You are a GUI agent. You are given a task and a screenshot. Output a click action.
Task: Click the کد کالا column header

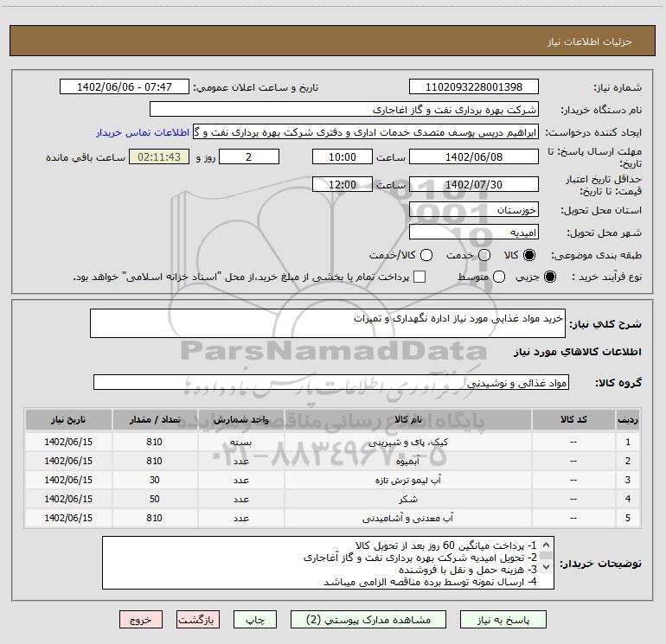[573, 419]
